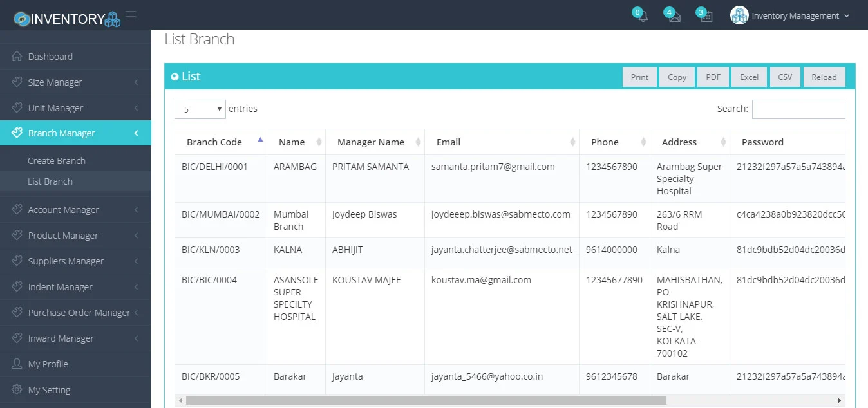Screen dimensions: 868x408
Task: Export the list as CSV
Action: [785, 77]
